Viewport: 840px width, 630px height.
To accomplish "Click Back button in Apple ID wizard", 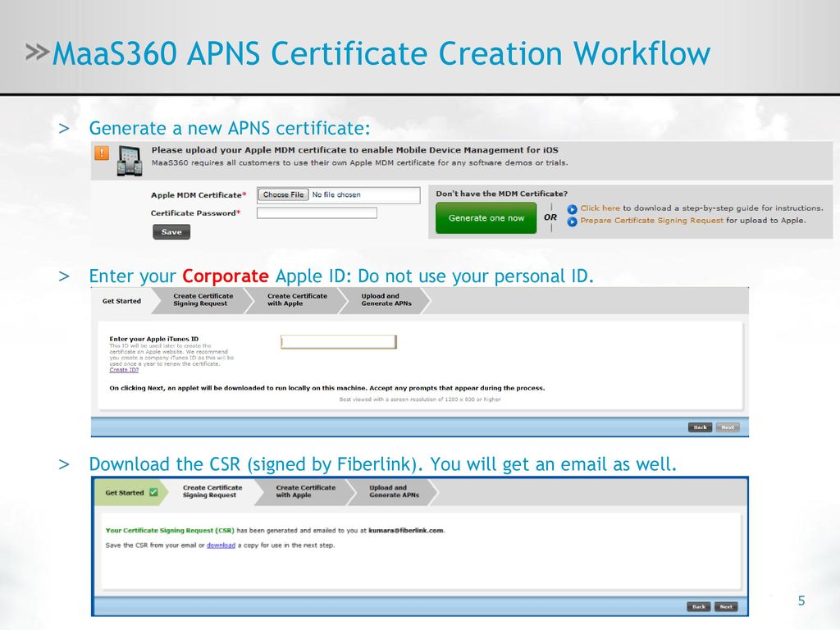I will pos(701,427).
